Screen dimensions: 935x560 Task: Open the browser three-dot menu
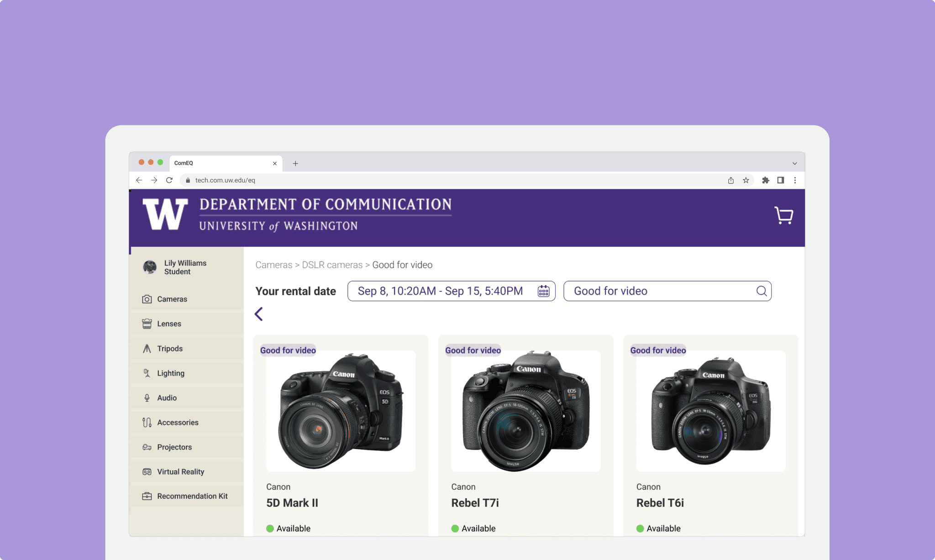click(x=795, y=180)
